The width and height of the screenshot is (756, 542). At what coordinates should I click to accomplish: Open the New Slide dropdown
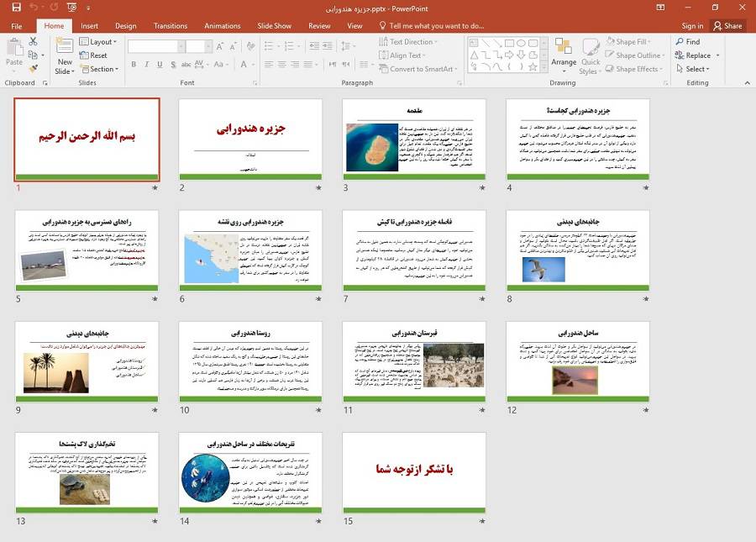64,67
